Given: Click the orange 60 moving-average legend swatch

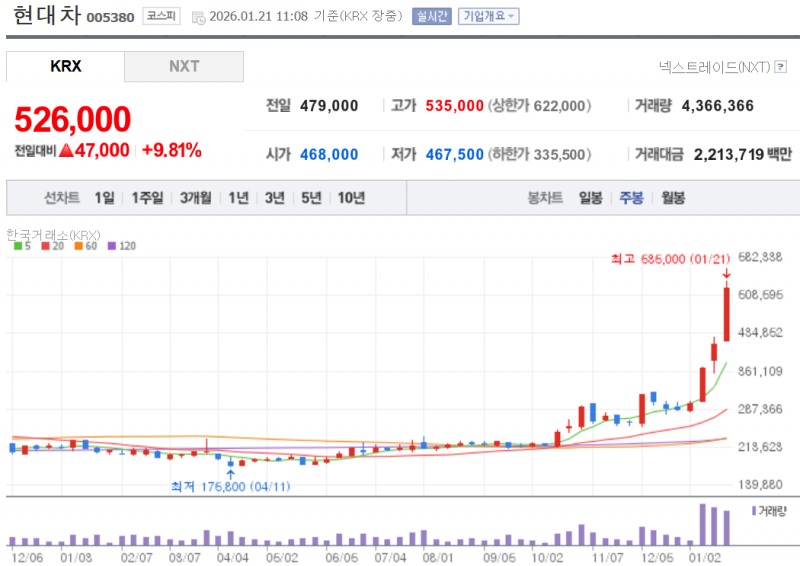Looking at the screenshot, I should [79, 246].
